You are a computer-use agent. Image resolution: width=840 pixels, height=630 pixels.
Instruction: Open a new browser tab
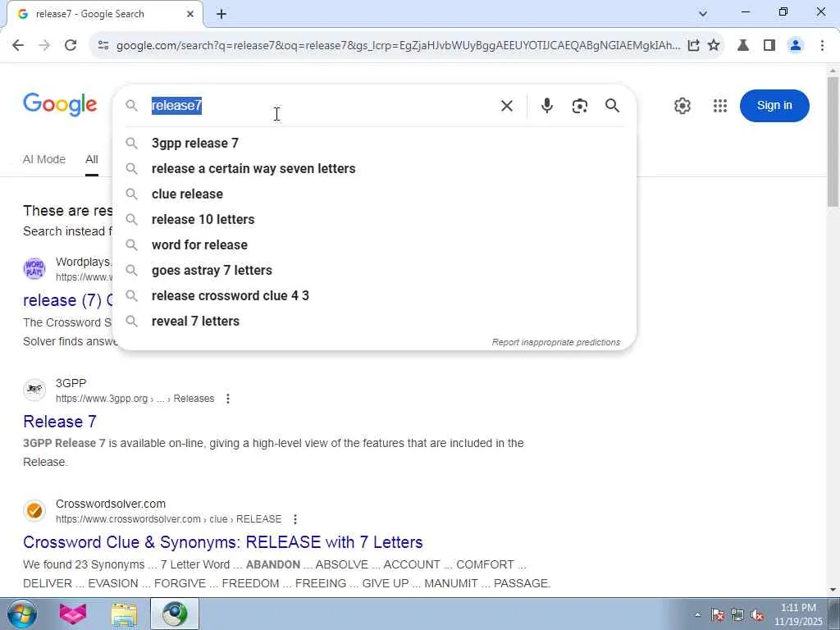click(221, 14)
